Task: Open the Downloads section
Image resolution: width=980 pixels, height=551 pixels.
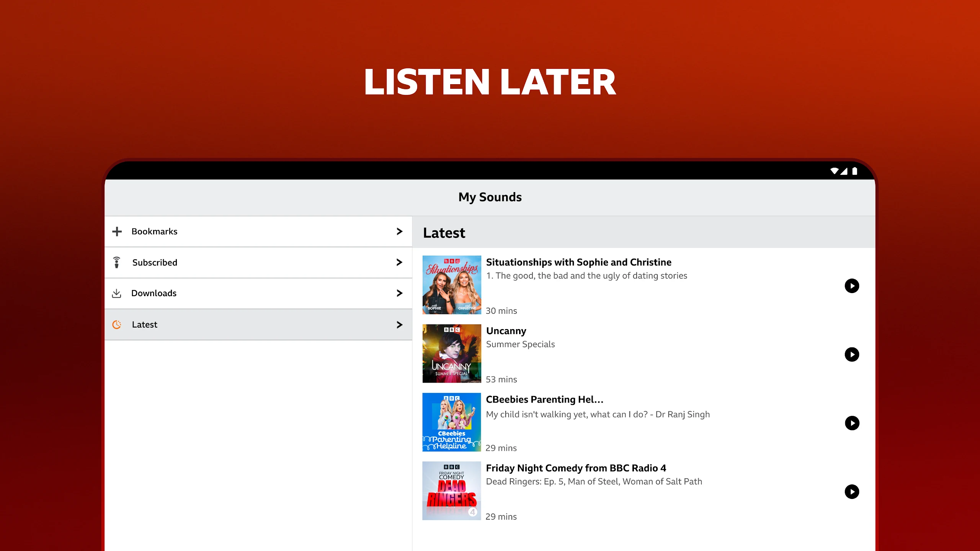Action: click(x=258, y=293)
